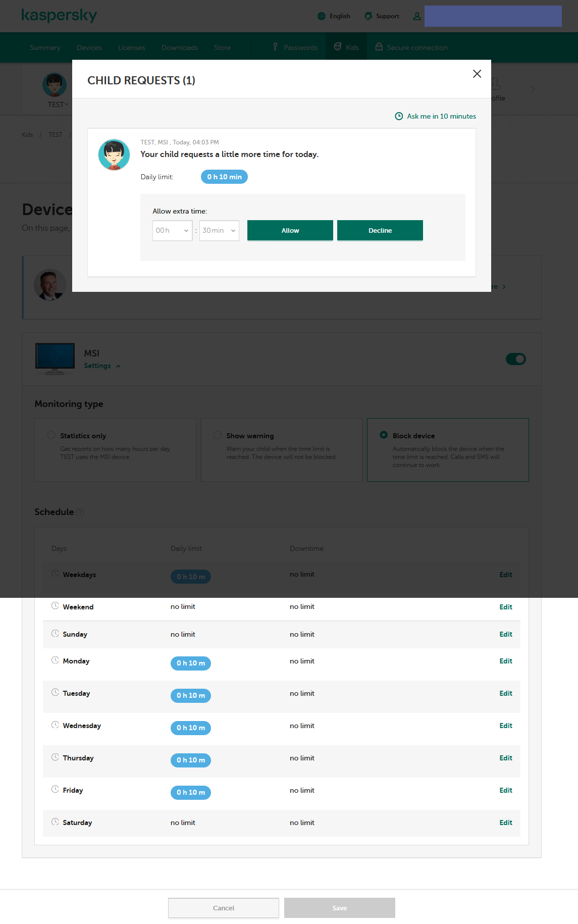Viewport: 578px width, 924px height.
Task: Close the Child Requests dialog
Action: (x=477, y=74)
